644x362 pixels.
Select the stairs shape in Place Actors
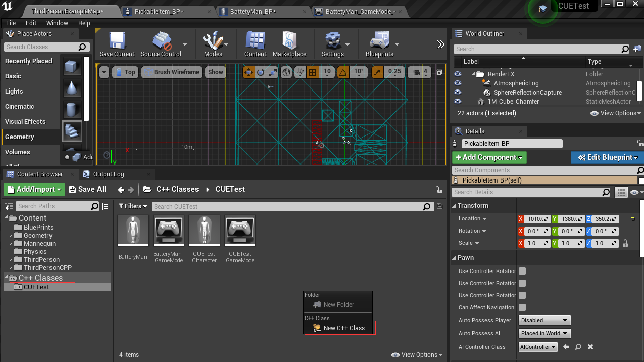tap(72, 131)
